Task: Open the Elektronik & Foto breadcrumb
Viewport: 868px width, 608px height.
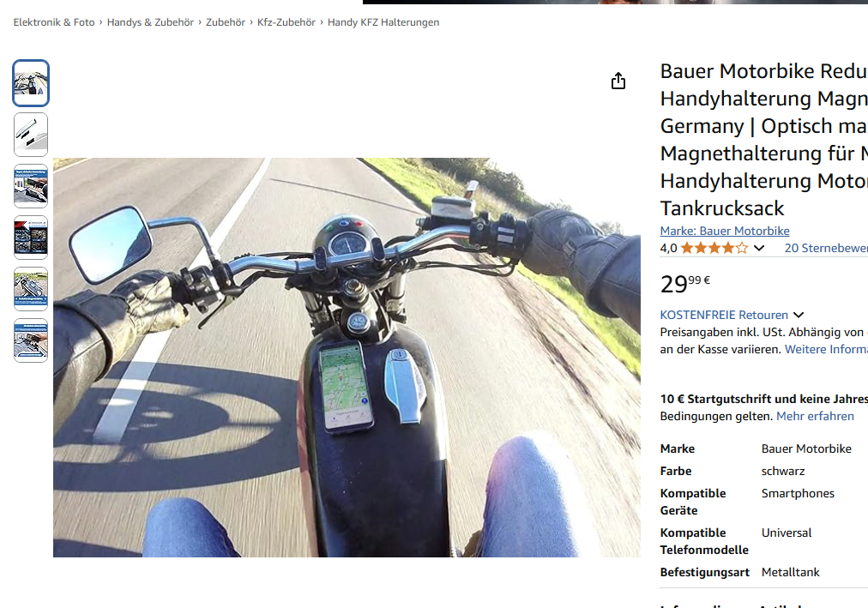Action: coord(54,22)
